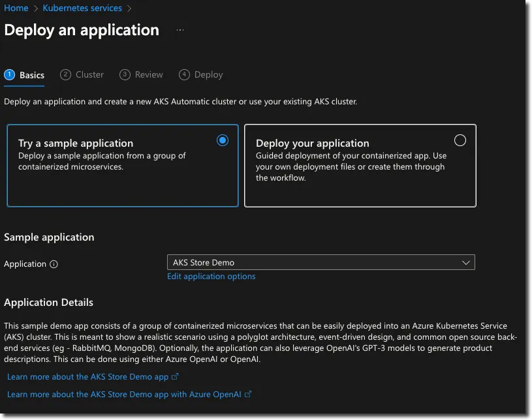532x420 pixels.
Task: Click the info icon next to Application
Action: pos(54,264)
